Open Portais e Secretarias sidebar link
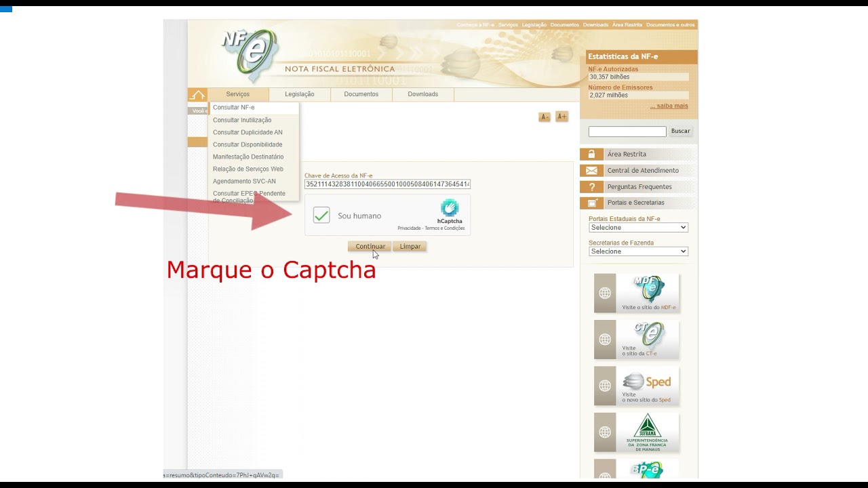The height and width of the screenshot is (488, 868). coord(636,203)
